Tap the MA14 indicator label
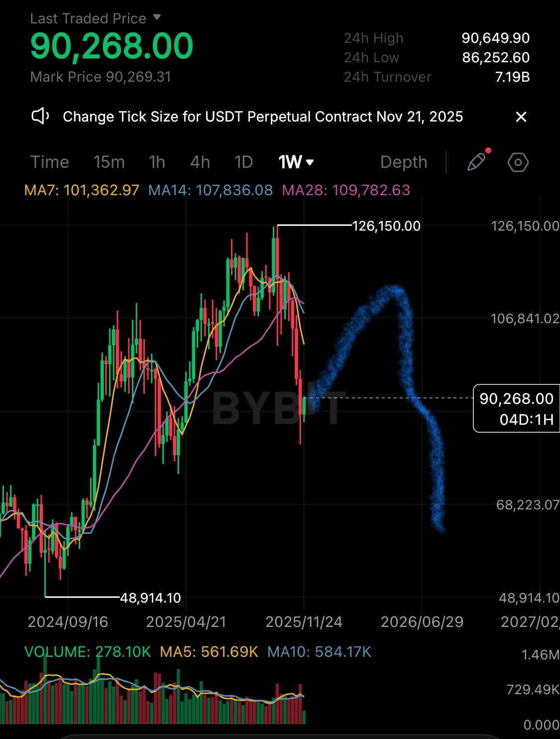 [x=211, y=190]
